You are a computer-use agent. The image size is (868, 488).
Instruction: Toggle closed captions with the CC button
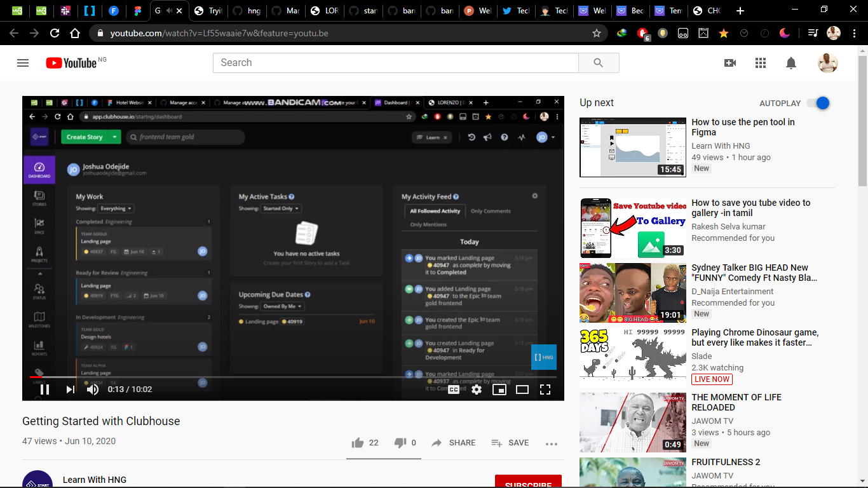click(x=453, y=389)
